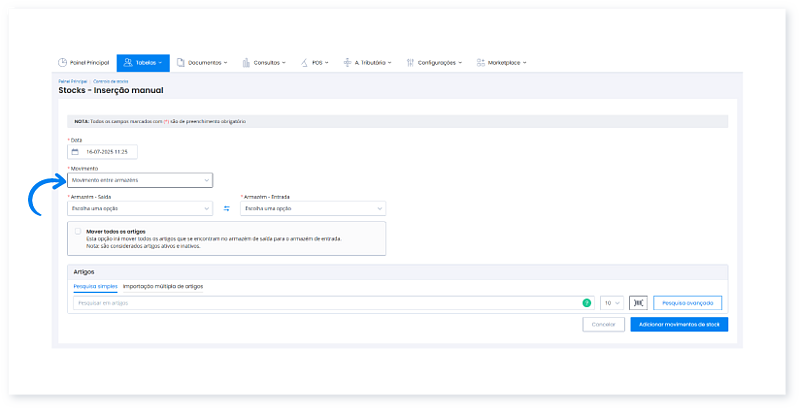Open the Movimento dropdown

click(x=140, y=180)
